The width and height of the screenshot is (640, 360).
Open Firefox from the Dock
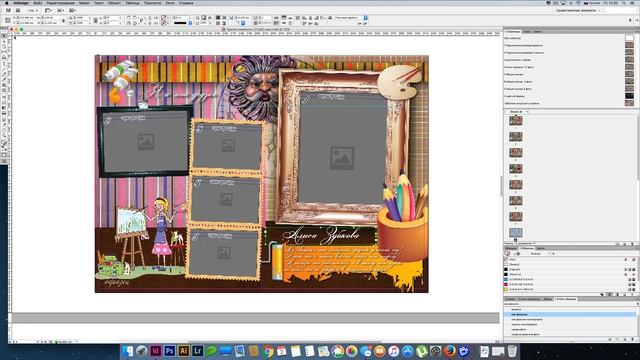tap(450, 351)
